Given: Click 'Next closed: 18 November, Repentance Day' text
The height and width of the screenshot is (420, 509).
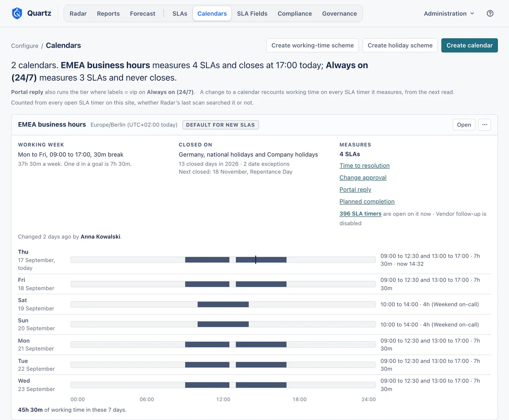Looking at the screenshot, I should 236,172.
